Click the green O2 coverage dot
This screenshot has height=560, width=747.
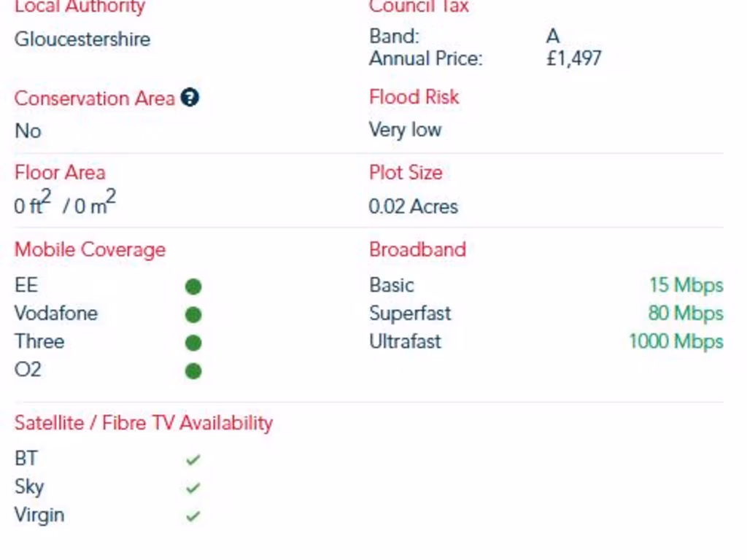[193, 371]
